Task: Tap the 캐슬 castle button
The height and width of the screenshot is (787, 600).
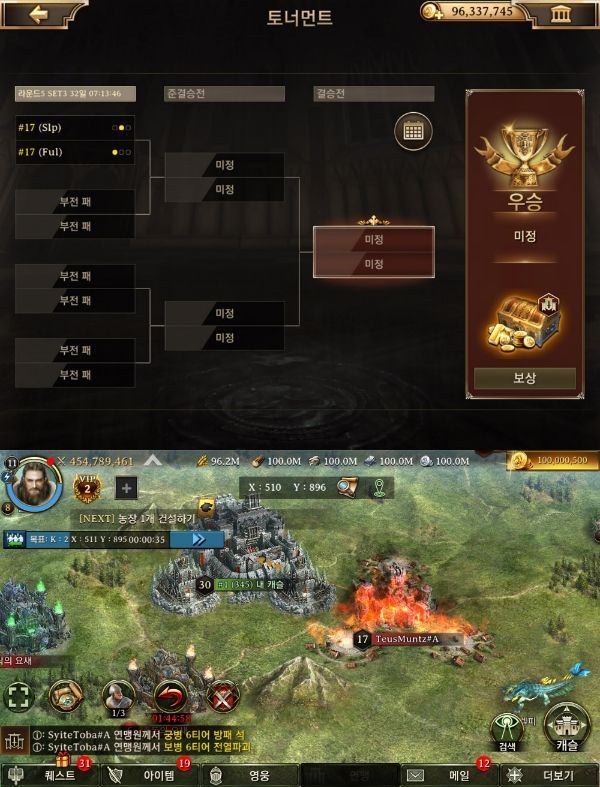Action: 566,726
